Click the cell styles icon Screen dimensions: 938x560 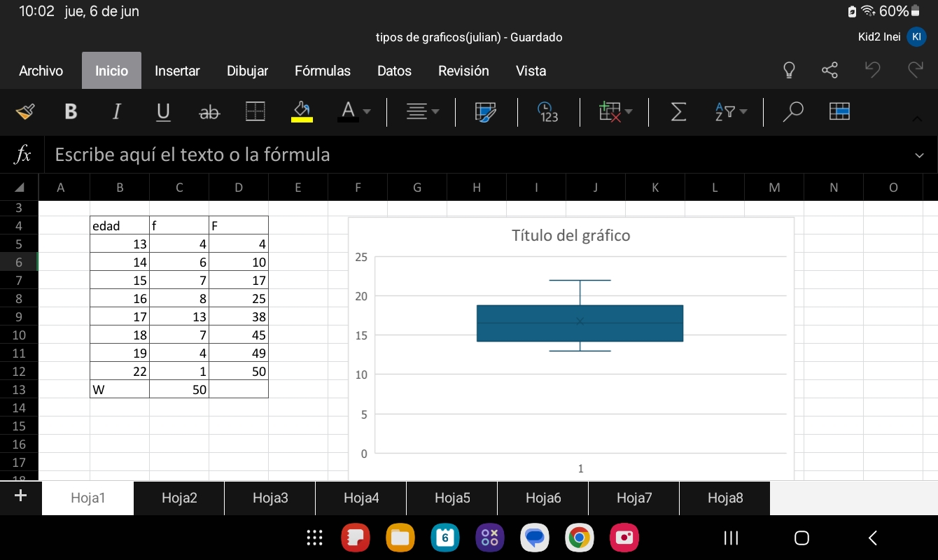click(486, 112)
